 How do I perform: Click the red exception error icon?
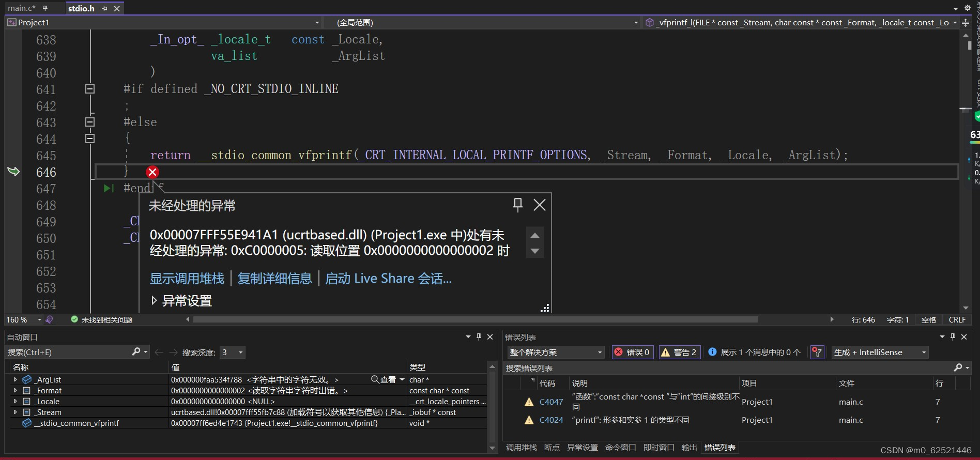point(152,172)
